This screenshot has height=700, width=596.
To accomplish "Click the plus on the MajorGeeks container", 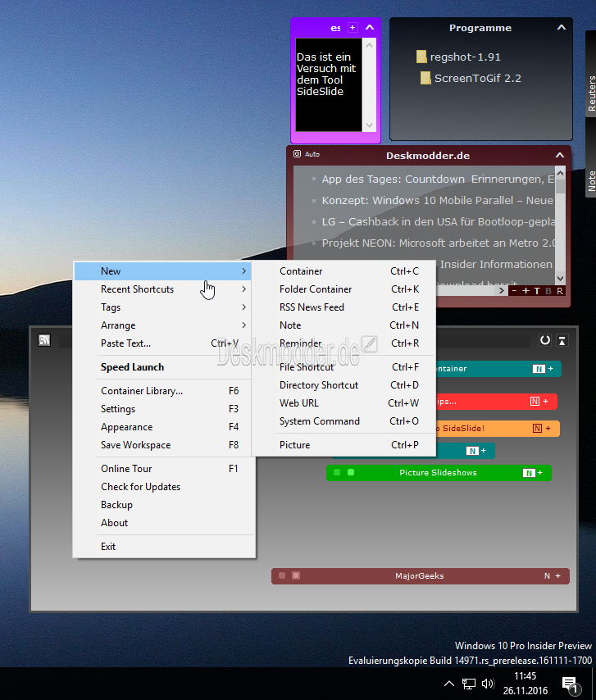I will coord(557,576).
